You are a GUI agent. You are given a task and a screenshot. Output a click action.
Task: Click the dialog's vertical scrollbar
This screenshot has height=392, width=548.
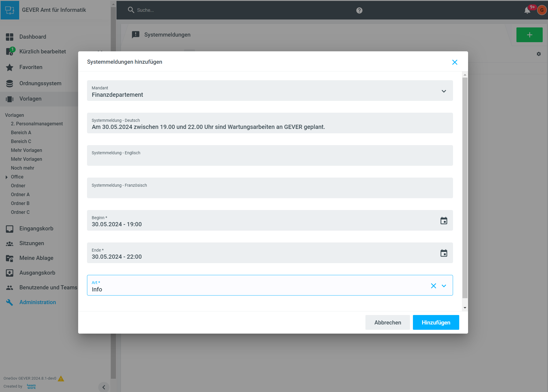click(465, 189)
